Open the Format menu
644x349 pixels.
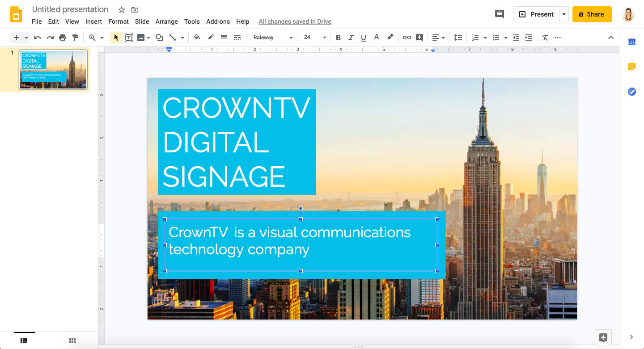(x=118, y=21)
